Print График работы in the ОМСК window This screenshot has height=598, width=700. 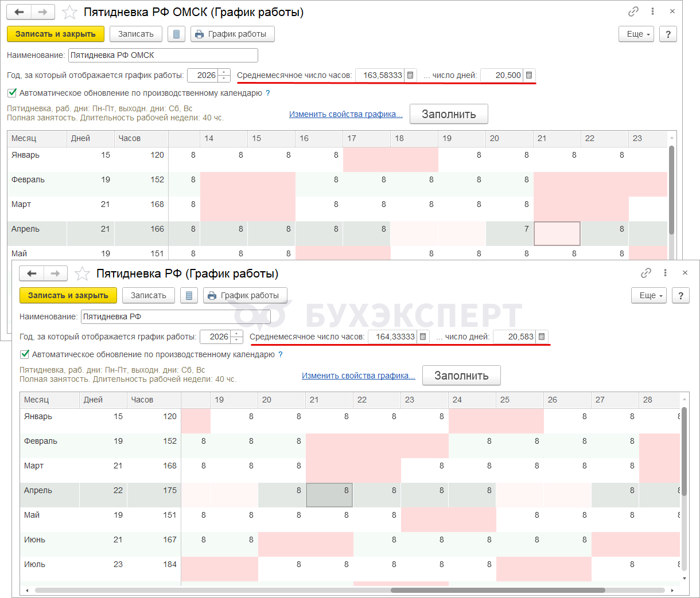[x=232, y=34]
